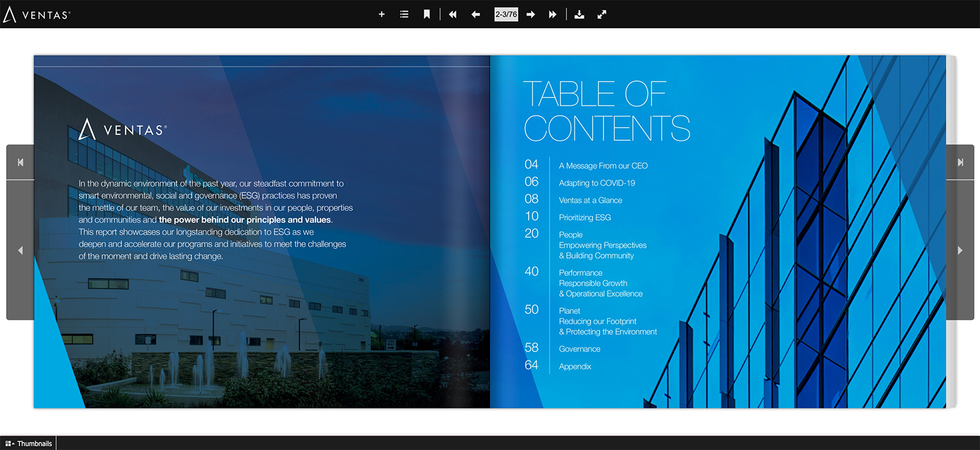Click '& Operational Excellence' subtitle text
This screenshot has height=450, width=980.
601,294
